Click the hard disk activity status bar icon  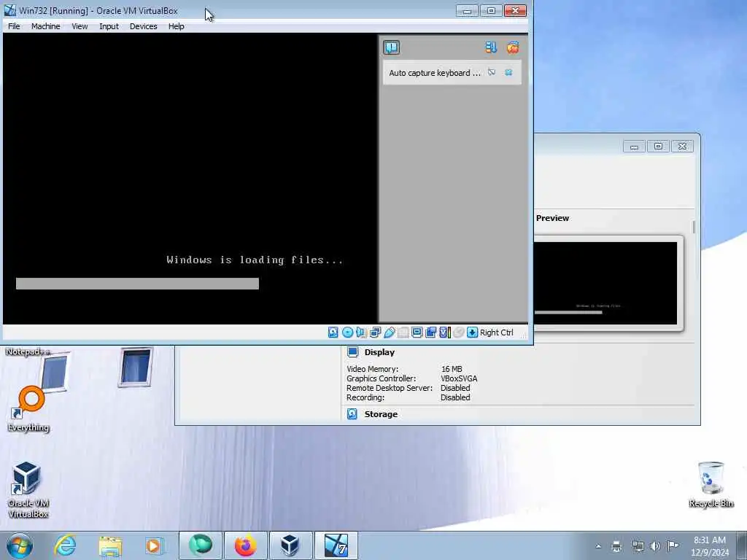tap(333, 332)
